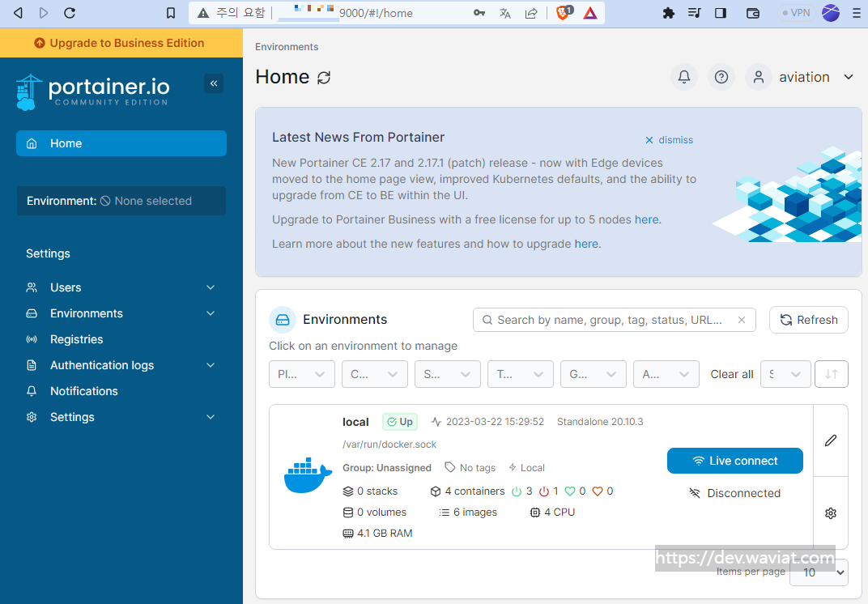Collapse the Portainer sidebar
868x604 pixels.
coord(214,83)
